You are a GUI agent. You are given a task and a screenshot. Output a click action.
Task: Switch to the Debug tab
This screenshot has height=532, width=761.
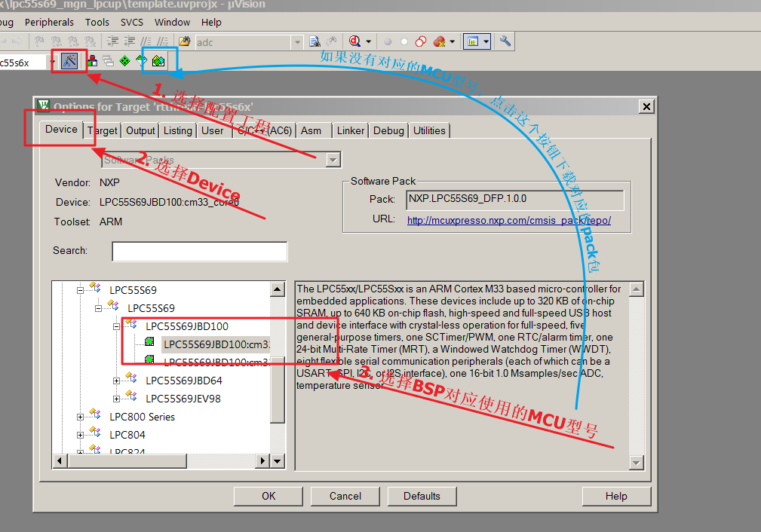pyautogui.click(x=388, y=130)
